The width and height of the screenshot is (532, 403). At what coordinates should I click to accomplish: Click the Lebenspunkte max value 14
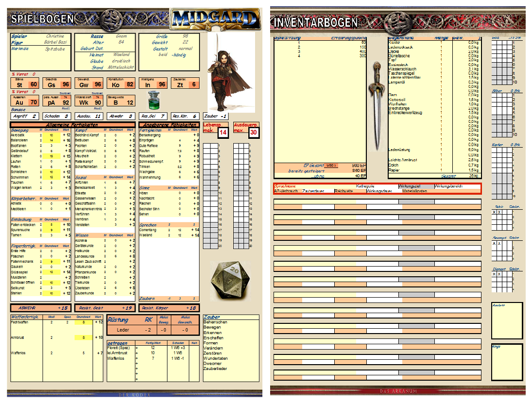[x=223, y=132]
